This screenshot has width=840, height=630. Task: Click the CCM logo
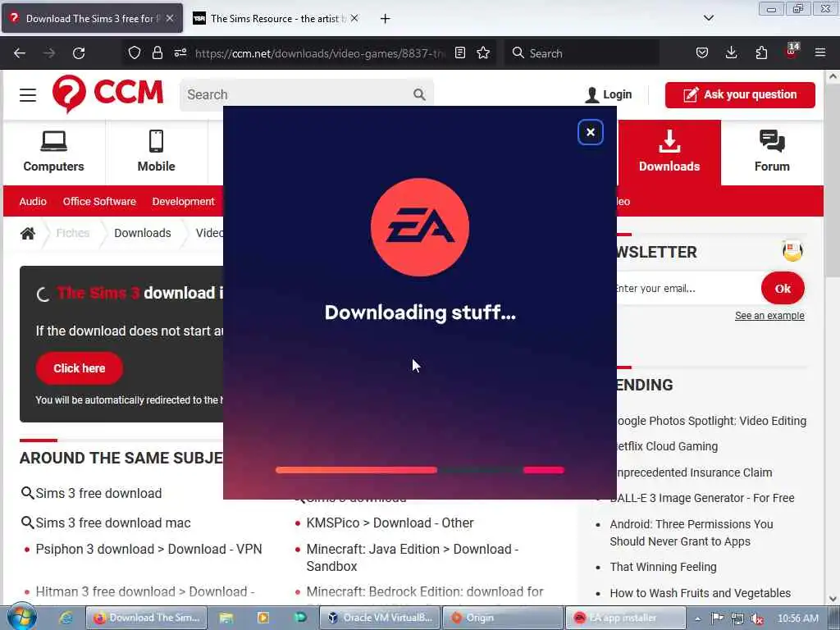pos(107,94)
